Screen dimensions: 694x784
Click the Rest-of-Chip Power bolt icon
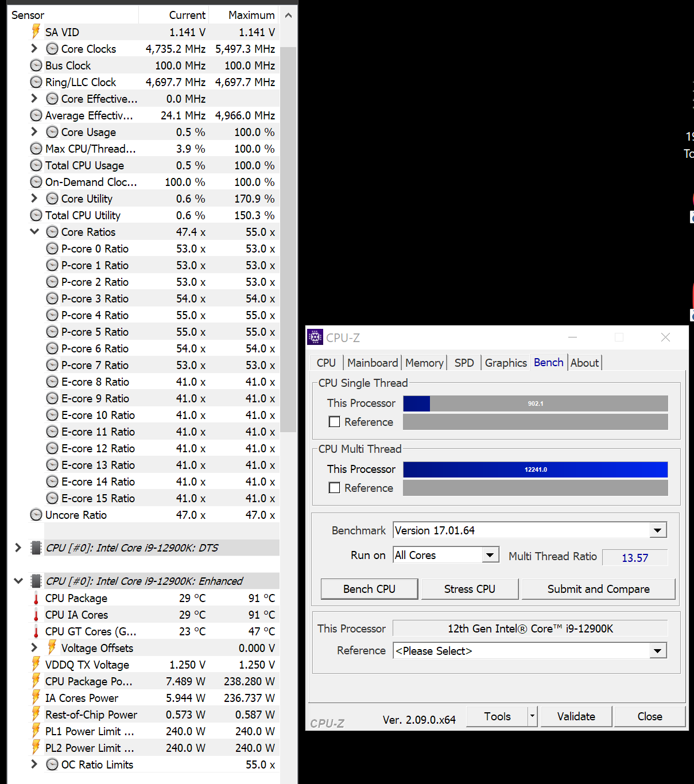tap(36, 715)
